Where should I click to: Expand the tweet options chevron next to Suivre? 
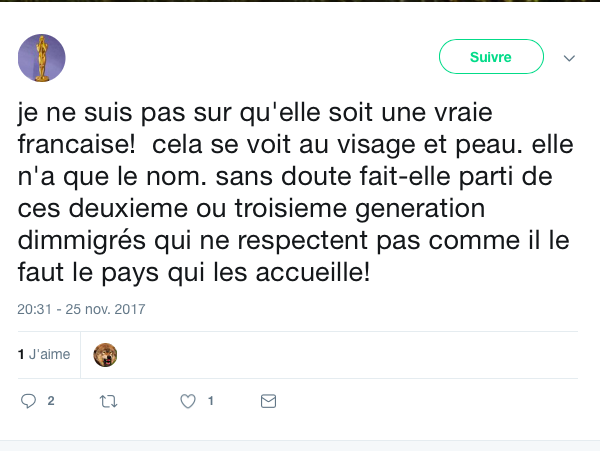pos(570,58)
